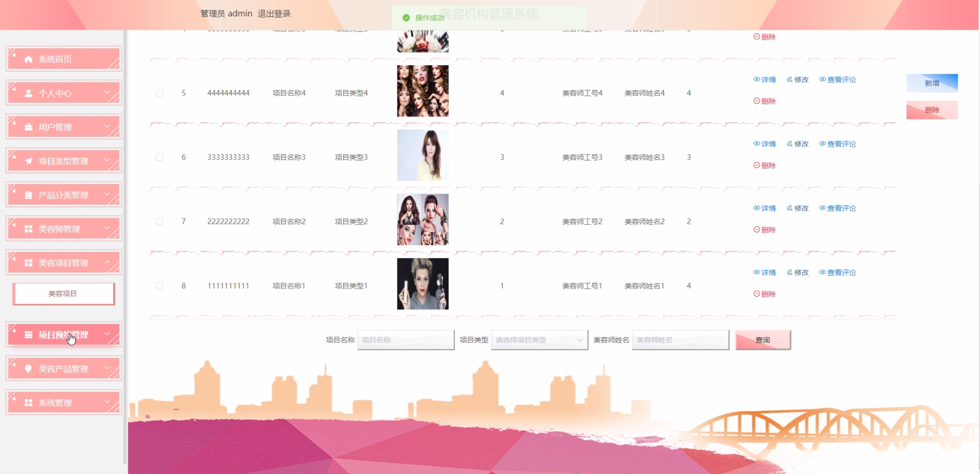Click 修改 for the 项目名称4 row

[798, 79]
